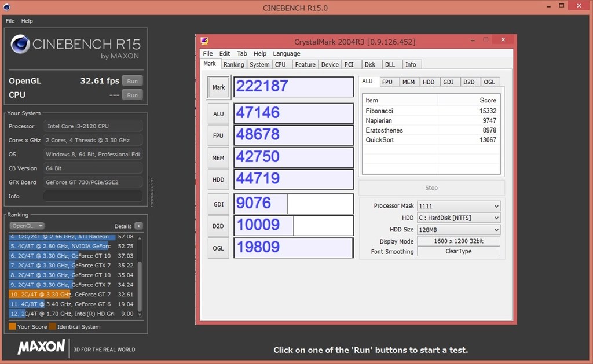Open CrystalMark Language menu
Screen dimensions: 593x364
[x=287, y=53]
